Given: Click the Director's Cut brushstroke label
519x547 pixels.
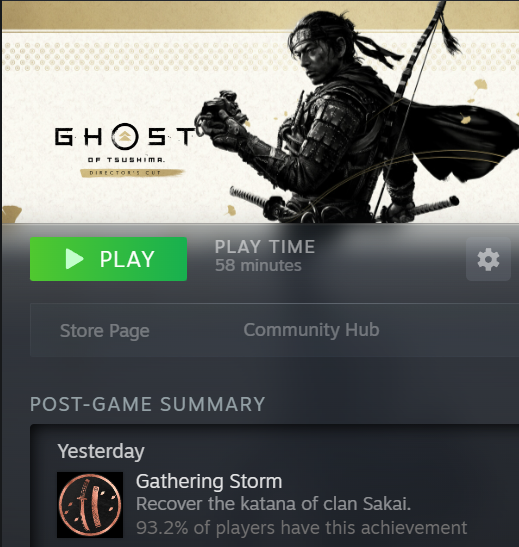Looking at the screenshot, I should coord(131,172).
